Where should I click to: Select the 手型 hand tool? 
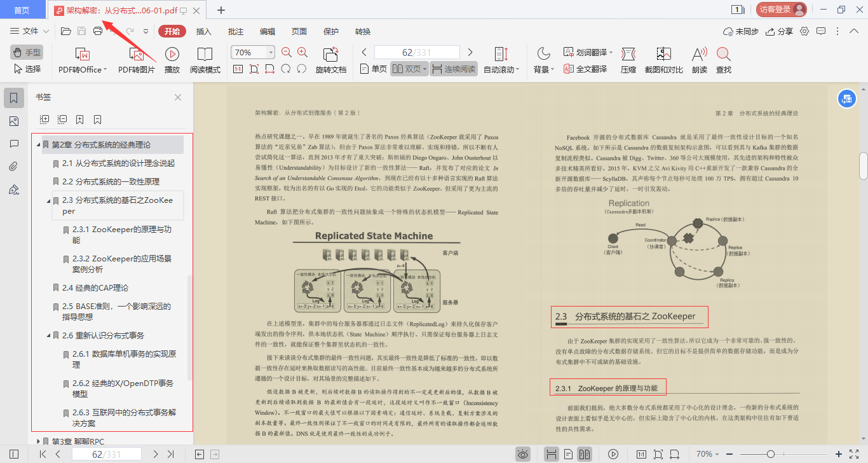pyautogui.click(x=26, y=53)
